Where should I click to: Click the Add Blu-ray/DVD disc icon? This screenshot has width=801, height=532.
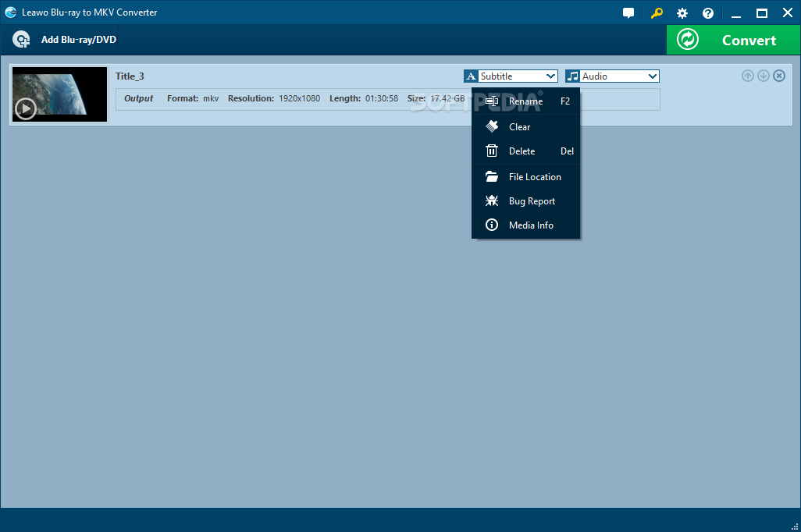point(21,39)
